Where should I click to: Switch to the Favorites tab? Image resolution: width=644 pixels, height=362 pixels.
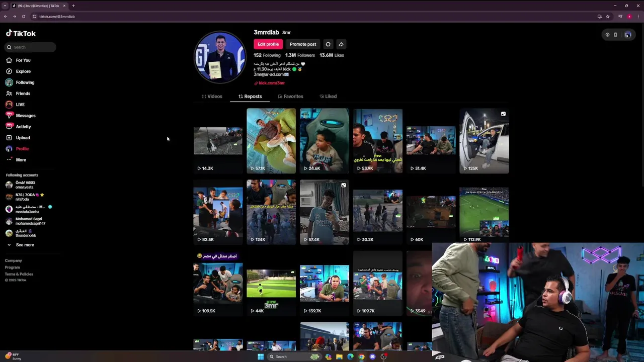(x=290, y=96)
